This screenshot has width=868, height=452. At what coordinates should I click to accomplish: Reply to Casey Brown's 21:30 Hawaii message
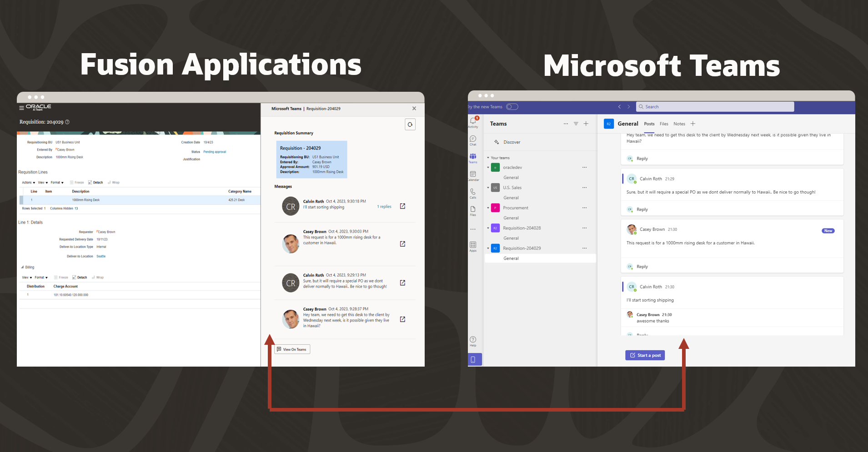[x=642, y=267]
